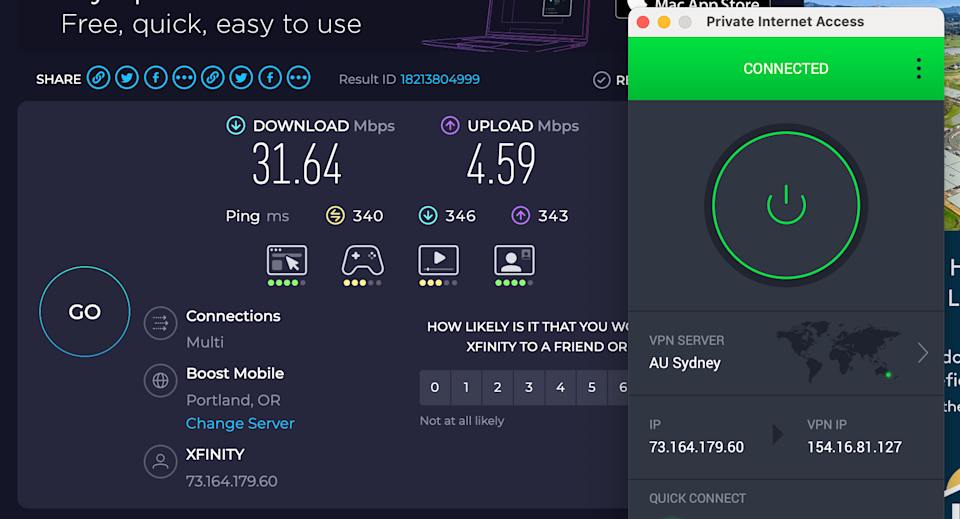Select rating 0 in the survey
The height and width of the screenshot is (519, 960).
pyautogui.click(x=434, y=387)
